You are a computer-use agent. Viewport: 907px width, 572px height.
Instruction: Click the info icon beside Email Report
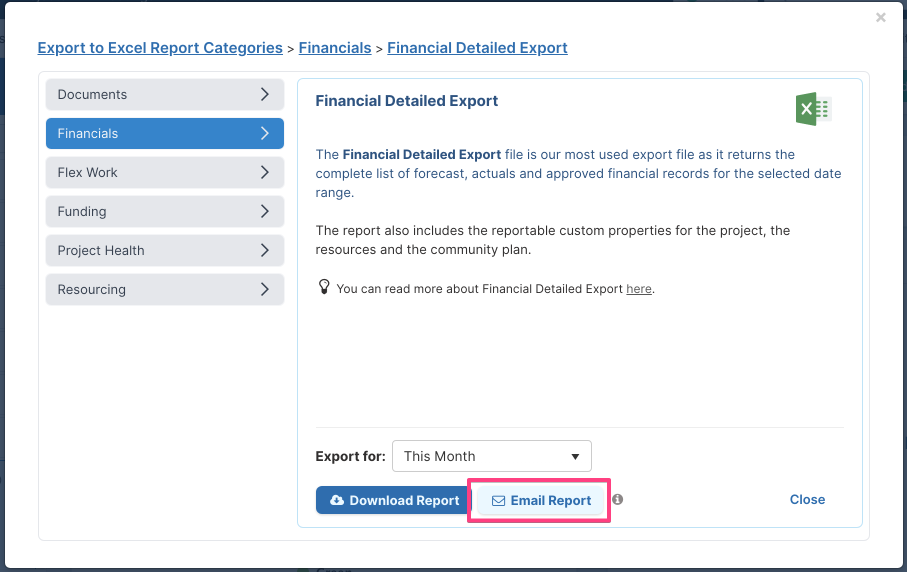pos(618,499)
